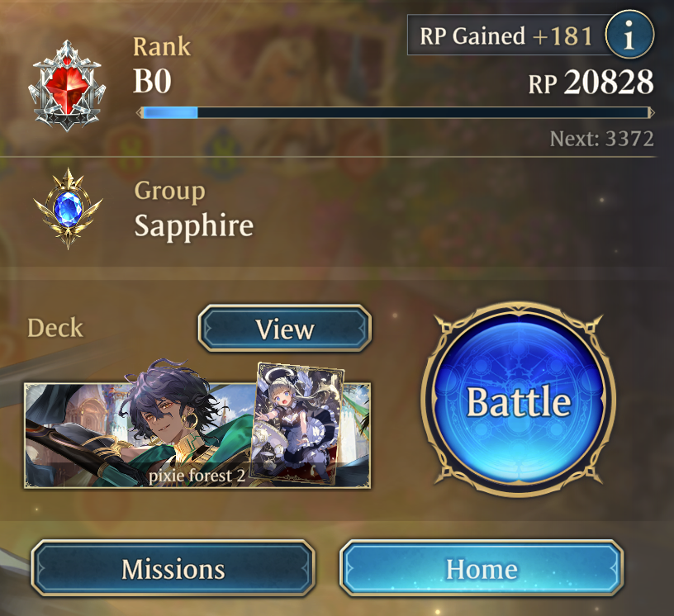
Task: Click the rank progress bar
Action: 395,112
